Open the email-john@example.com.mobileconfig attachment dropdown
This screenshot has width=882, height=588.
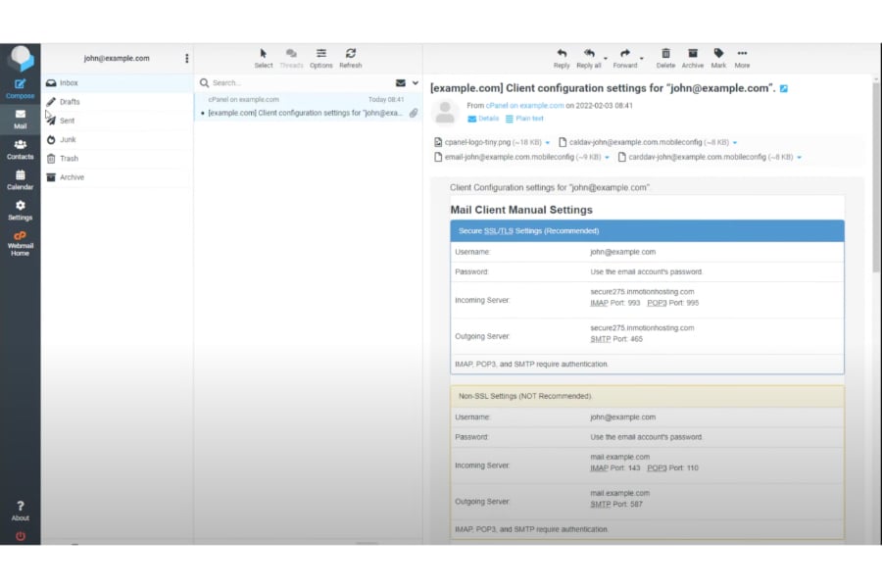click(x=607, y=157)
